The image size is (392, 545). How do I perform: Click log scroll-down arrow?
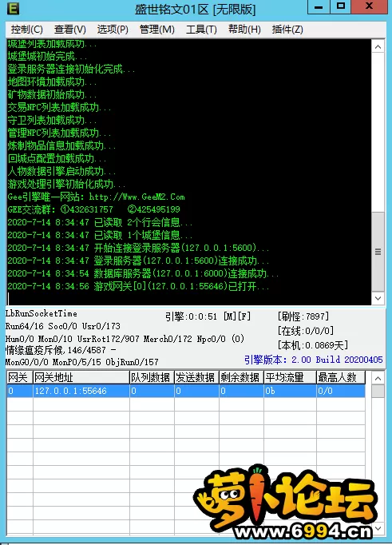[378, 298]
